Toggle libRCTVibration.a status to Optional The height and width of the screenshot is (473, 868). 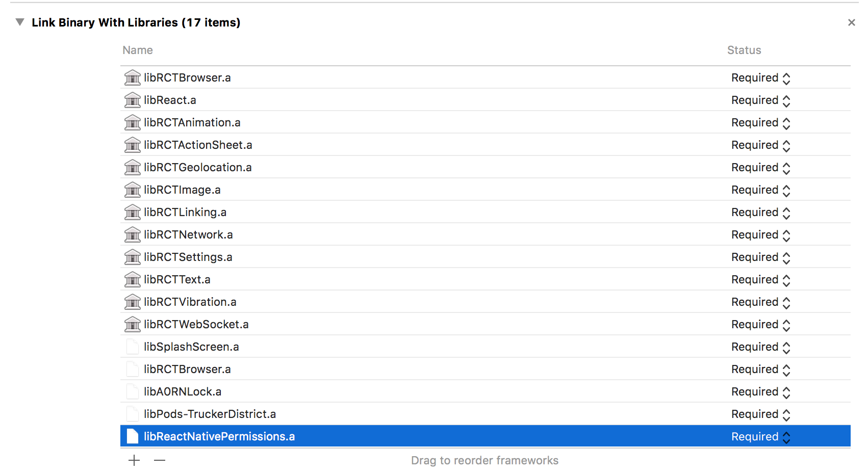click(x=786, y=302)
